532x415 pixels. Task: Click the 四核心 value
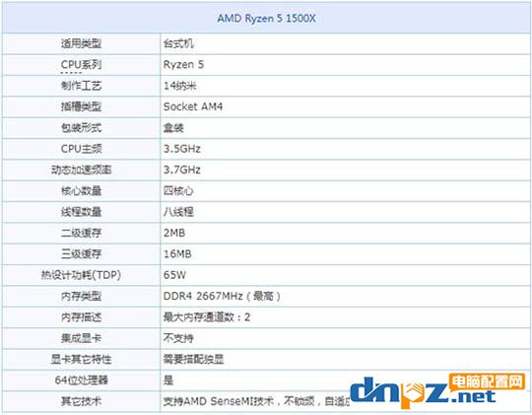(x=178, y=191)
